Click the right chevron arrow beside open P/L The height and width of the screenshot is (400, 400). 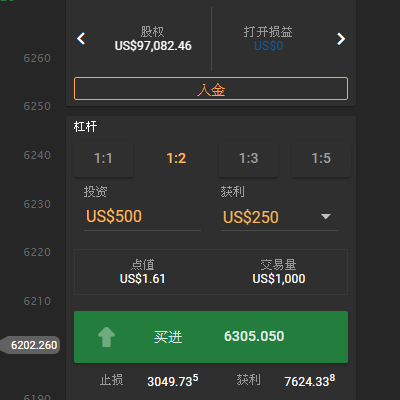(341, 39)
